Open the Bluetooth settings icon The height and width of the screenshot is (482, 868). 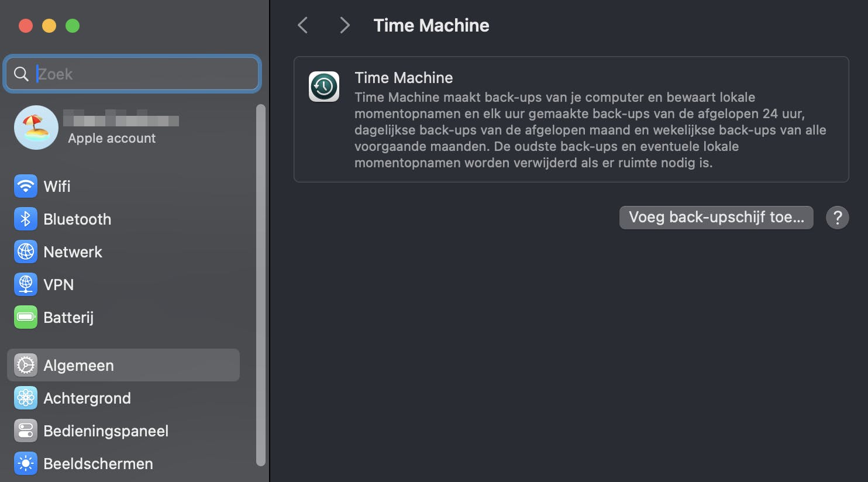point(26,219)
